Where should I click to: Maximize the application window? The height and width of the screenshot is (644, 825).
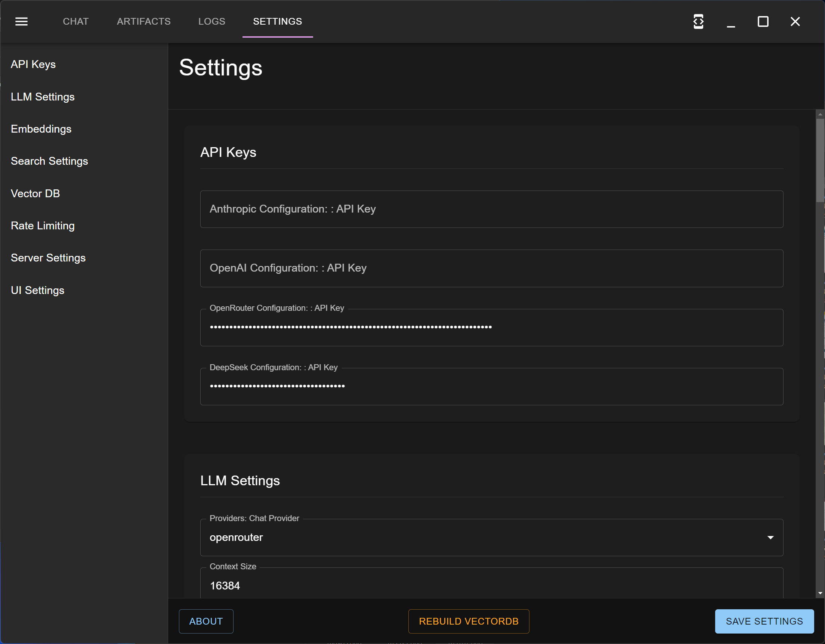tap(763, 22)
